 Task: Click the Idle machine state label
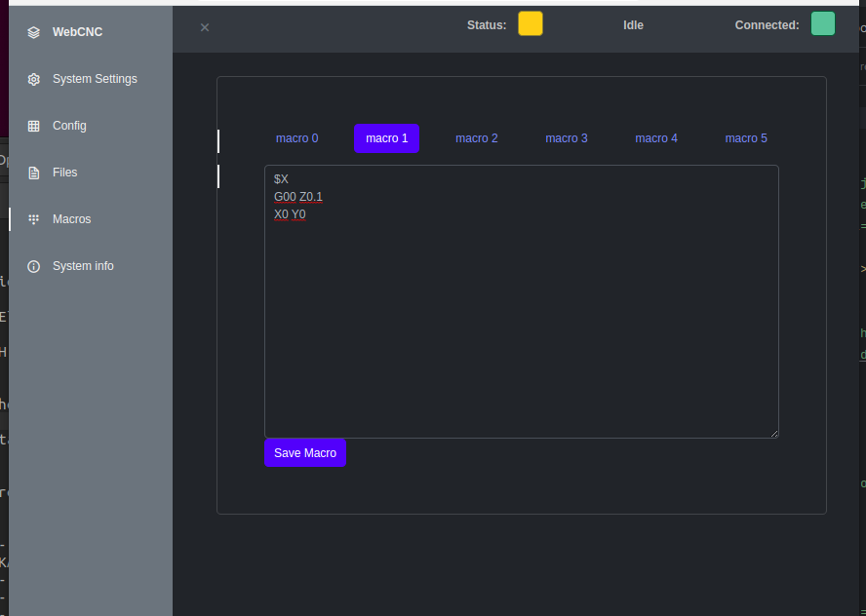(x=633, y=25)
